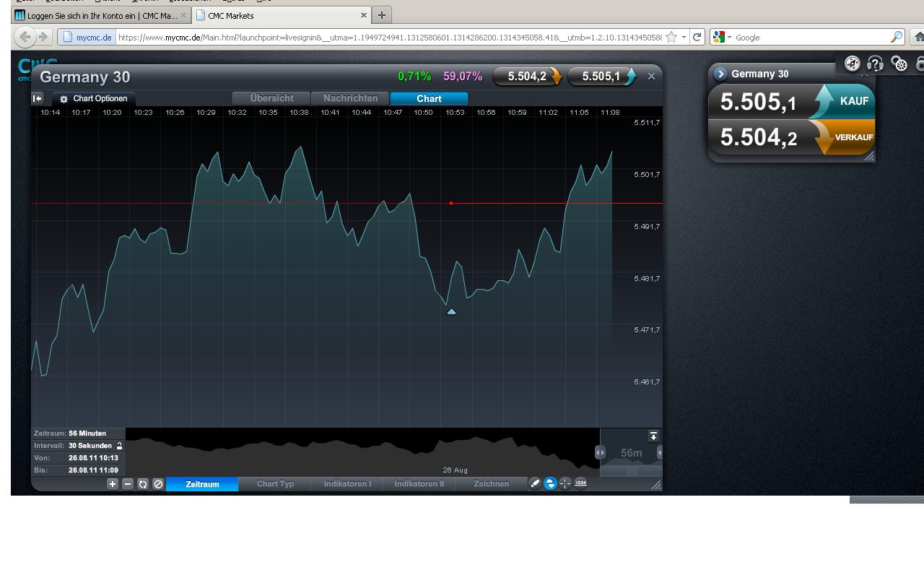Viewport: 924px width, 578px height.
Task: Click the blue arrow icon beside Germany 30 widget
Action: click(x=720, y=74)
